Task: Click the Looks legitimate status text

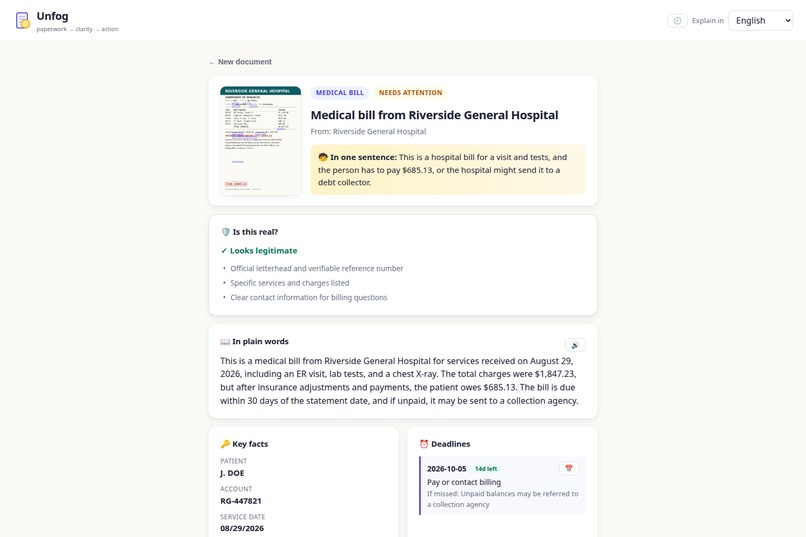Action: tap(259, 251)
